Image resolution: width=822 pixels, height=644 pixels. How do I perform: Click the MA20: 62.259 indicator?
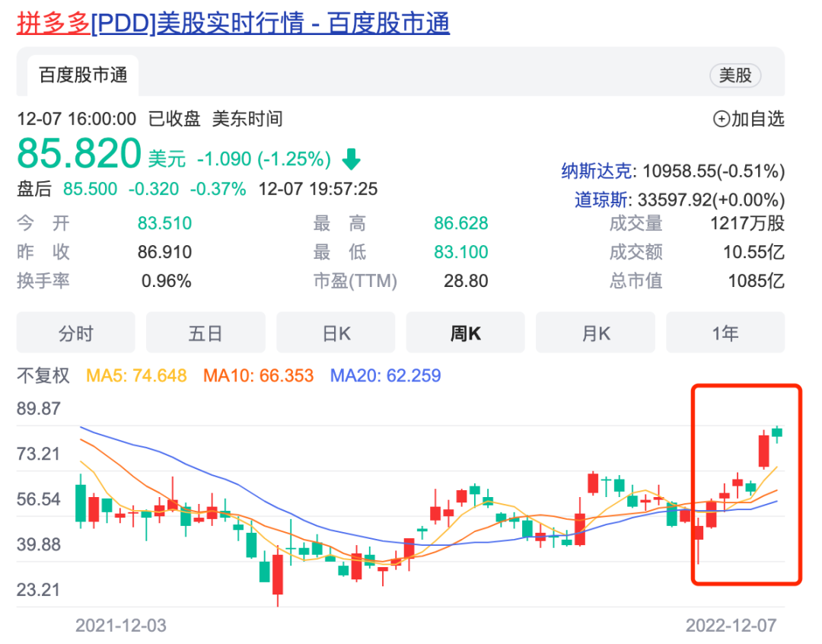(x=385, y=375)
